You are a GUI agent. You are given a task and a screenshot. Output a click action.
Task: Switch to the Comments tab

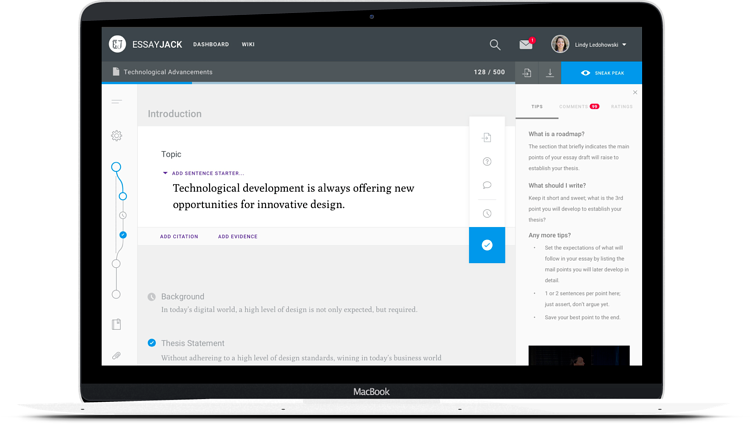(x=573, y=107)
